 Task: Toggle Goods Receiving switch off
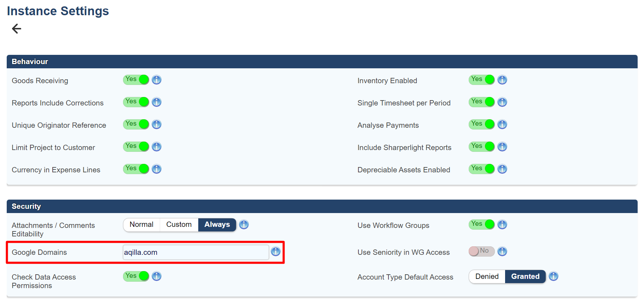tap(136, 80)
